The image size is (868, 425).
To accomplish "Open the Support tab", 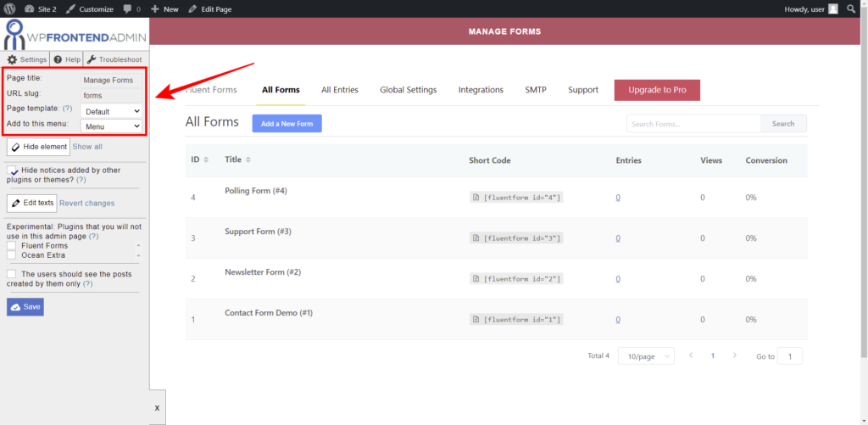I will coord(583,90).
